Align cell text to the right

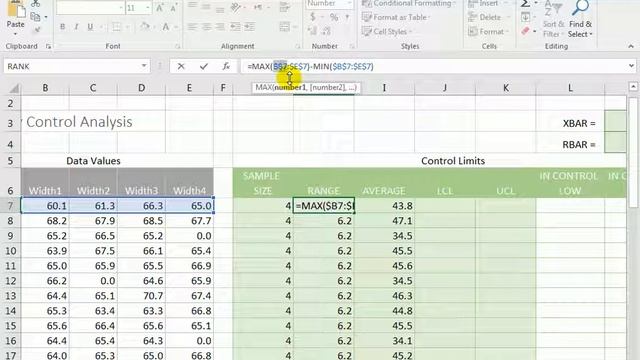click(220, 27)
